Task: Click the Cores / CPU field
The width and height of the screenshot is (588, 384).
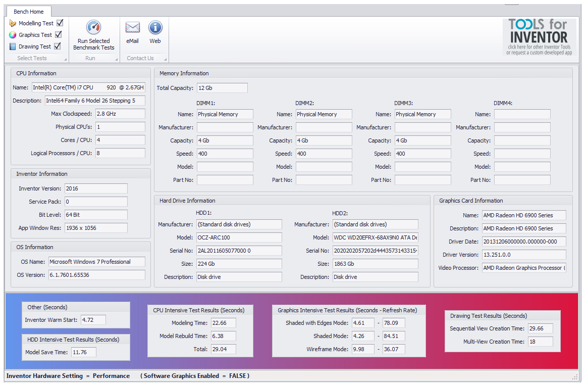Action: tap(120, 140)
